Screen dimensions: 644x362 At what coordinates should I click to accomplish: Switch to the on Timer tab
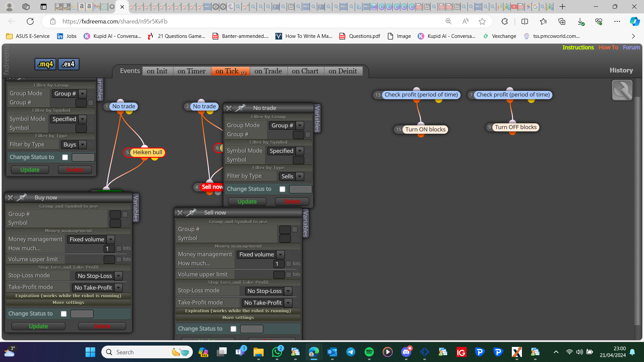[192, 71]
